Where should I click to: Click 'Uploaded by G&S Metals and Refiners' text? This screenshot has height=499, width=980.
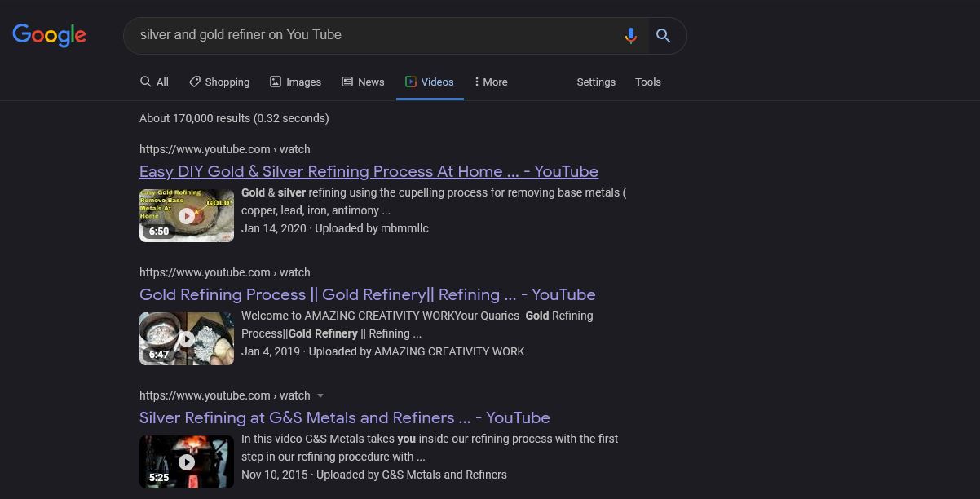[412, 475]
